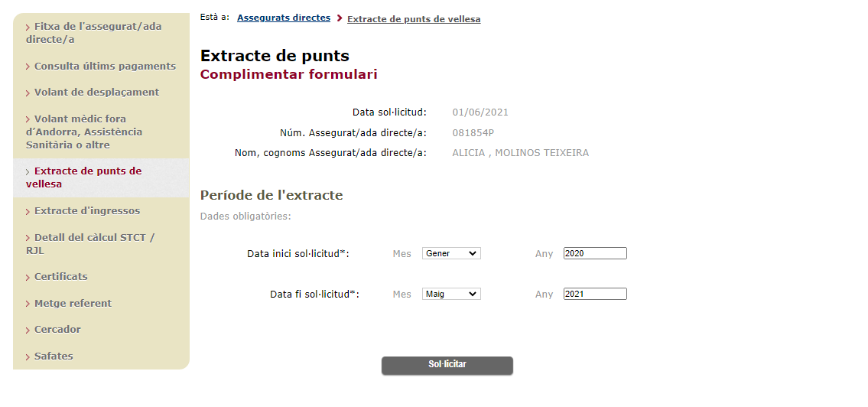Open Extracte d'ingressos sidebar item
Image resolution: width=868 pixels, height=407 pixels.
click(x=83, y=211)
